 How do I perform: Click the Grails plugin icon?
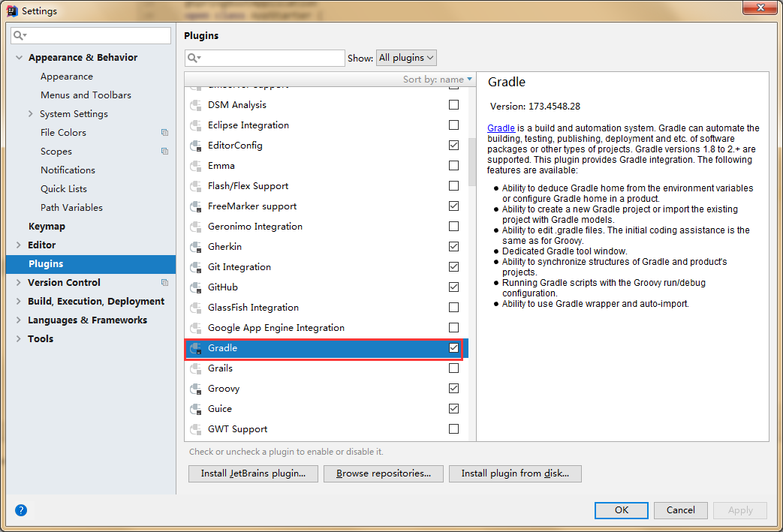(x=196, y=369)
